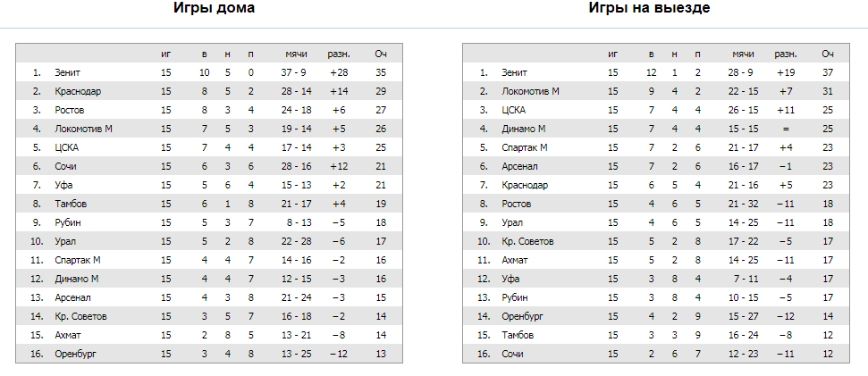
Task: Click Локомотив М in the away games table
Action: pyautogui.click(x=530, y=91)
